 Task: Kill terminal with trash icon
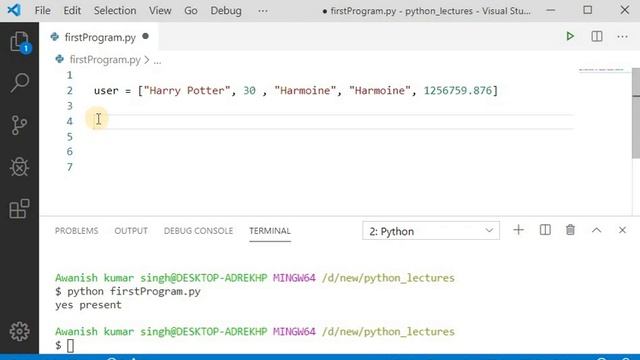(x=570, y=230)
